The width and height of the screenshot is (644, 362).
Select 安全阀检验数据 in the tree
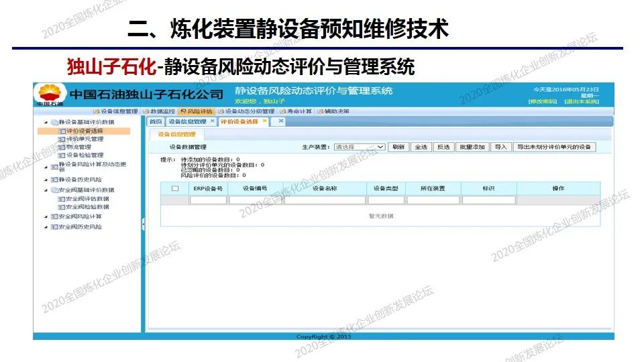(x=87, y=207)
